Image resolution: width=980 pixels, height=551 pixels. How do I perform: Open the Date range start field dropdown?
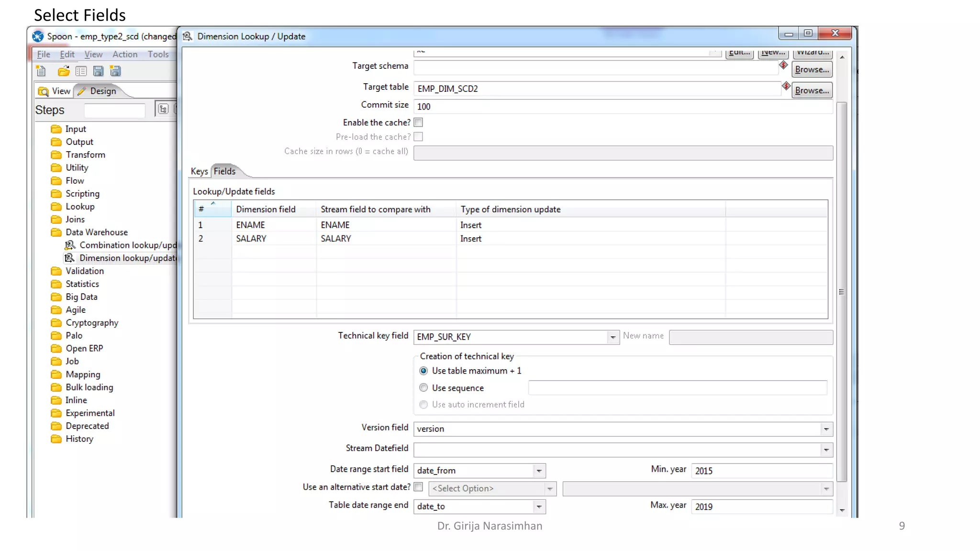pos(539,471)
